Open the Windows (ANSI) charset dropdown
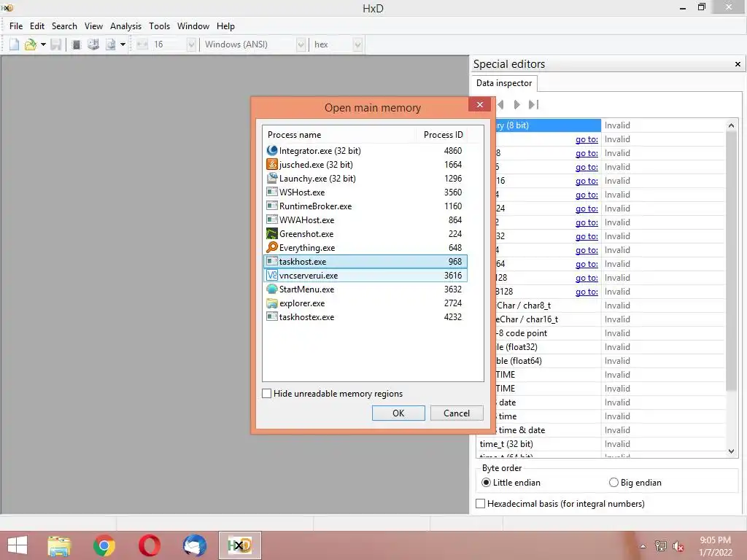The image size is (747, 560). click(301, 44)
